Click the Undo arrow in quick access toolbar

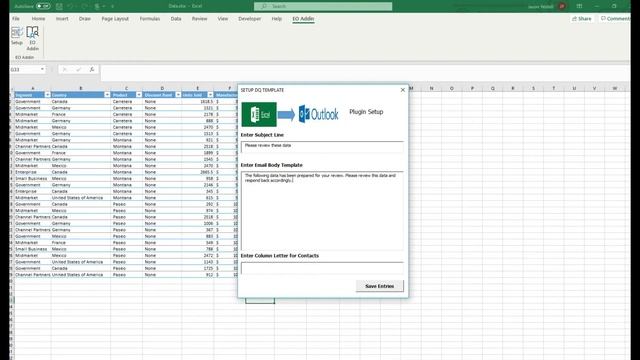pyautogui.click(x=70, y=6)
